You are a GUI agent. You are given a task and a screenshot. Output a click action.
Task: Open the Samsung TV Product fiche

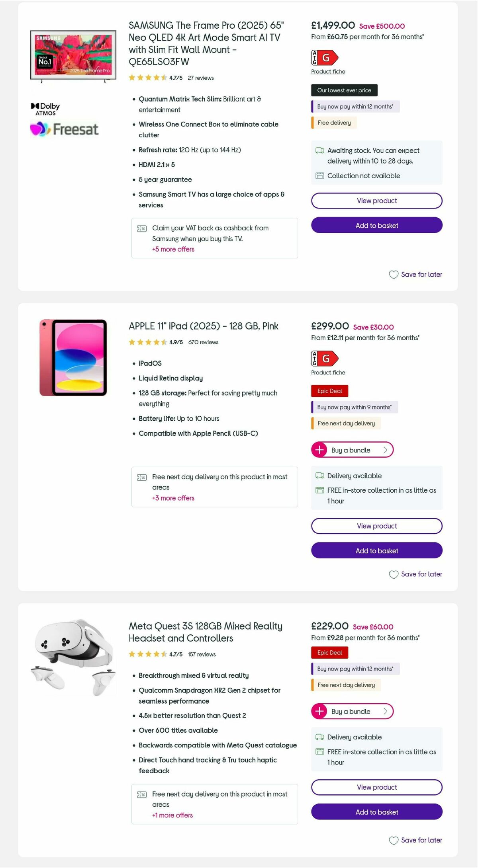pyautogui.click(x=327, y=71)
